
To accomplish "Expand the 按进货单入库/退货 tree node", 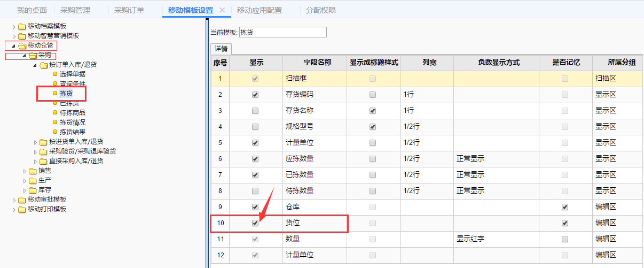I will click(x=36, y=142).
